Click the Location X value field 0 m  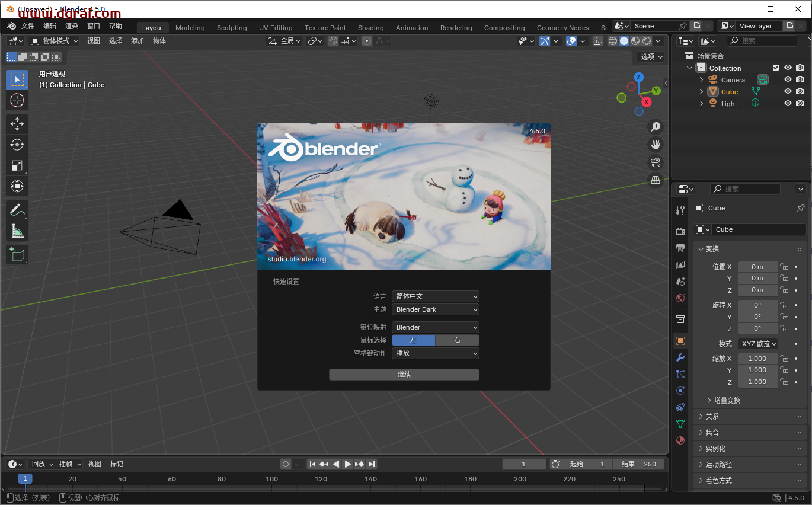point(757,267)
